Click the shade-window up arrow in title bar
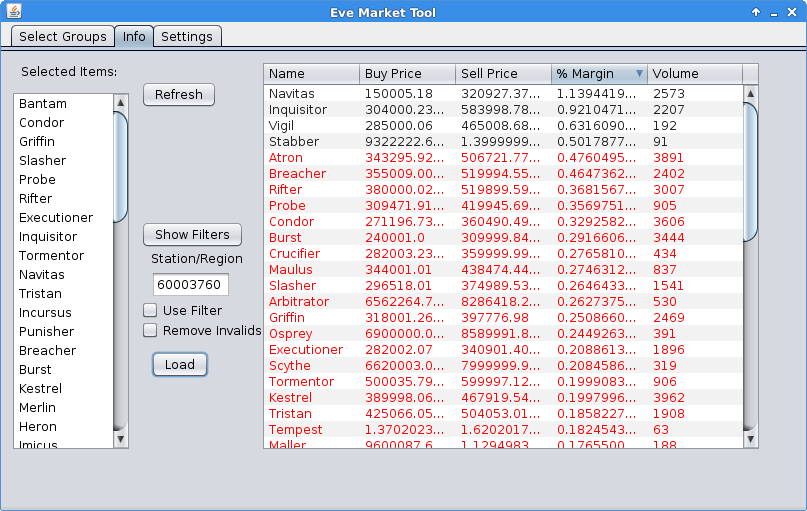 756,12
